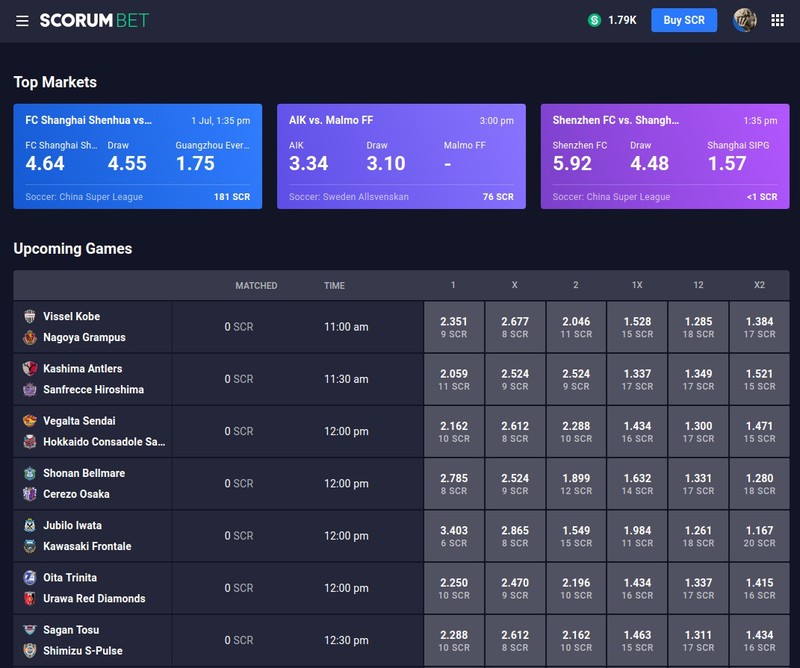
Task: Click the Sagan Tosu team crest
Action: (x=30, y=630)
